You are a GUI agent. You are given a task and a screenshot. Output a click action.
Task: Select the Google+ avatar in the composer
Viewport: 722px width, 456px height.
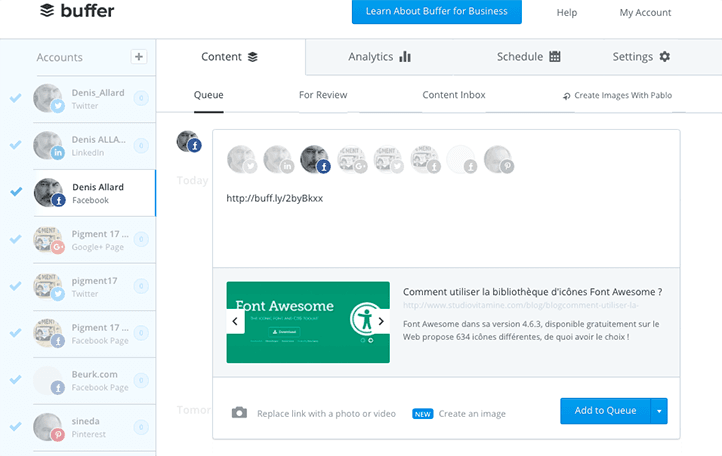point(352,160)
